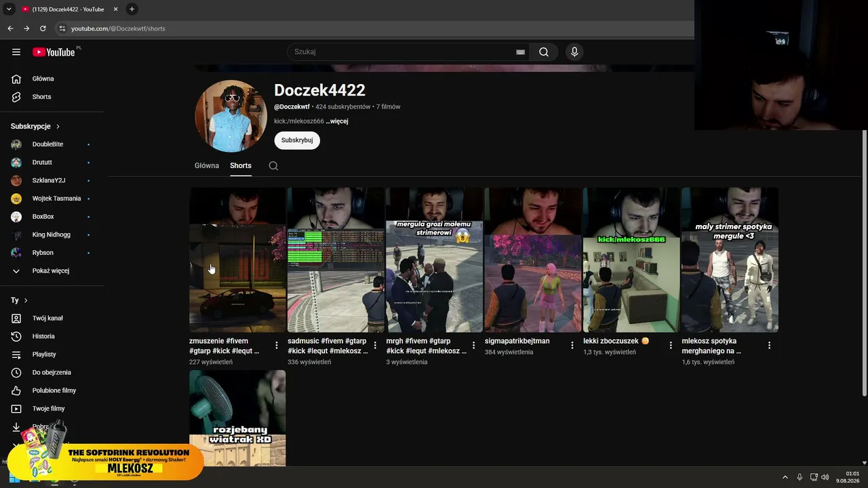868x488 pixels.
Task: Open King Nidhogg subscription channel
Action: click(52, 235)
